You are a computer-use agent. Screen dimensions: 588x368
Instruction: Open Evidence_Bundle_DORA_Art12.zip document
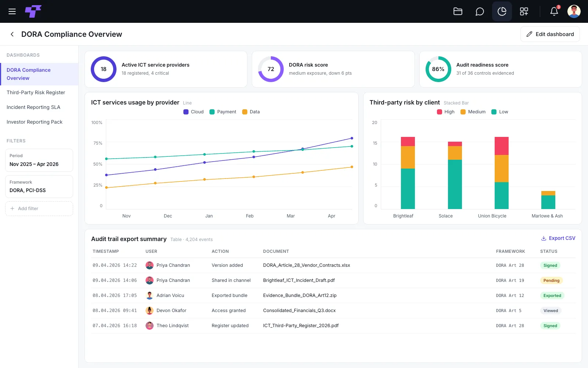pos(300,296)
